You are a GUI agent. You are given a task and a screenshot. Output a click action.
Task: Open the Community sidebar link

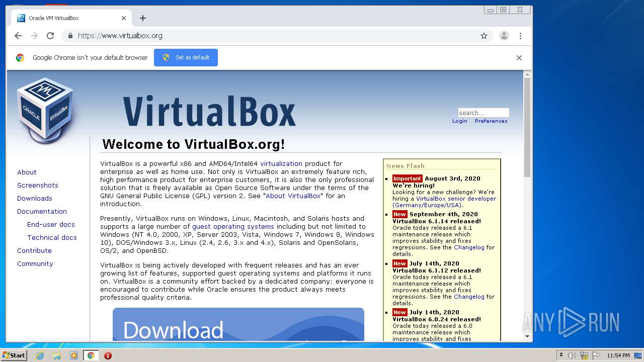coord(35,263)
